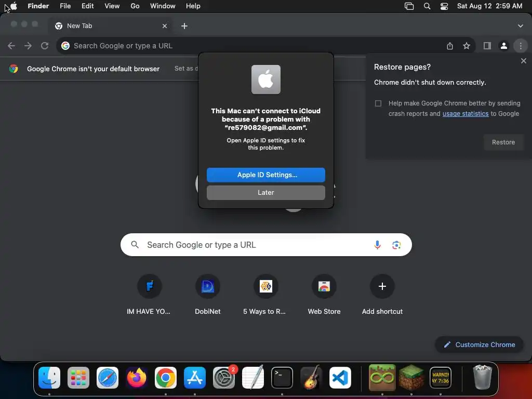The height and width of the screenshot is (399, 532).
Task: Open the usage statistics link
Action: pyautogui.click(x=465, y=114)
